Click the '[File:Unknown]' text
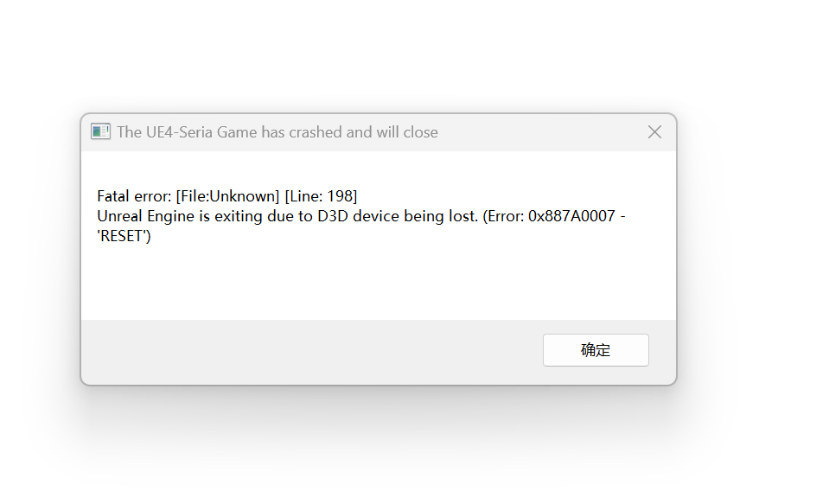Viewport: 829px width, 504px height. pyautogui.click(x=228, y=196)
